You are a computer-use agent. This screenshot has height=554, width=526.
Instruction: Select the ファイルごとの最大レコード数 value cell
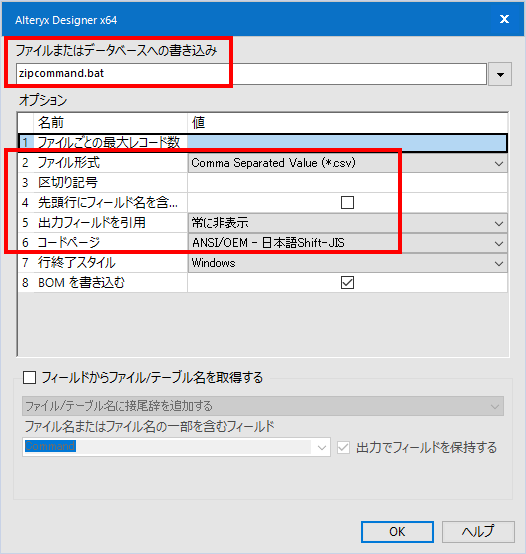coord(347,143)
